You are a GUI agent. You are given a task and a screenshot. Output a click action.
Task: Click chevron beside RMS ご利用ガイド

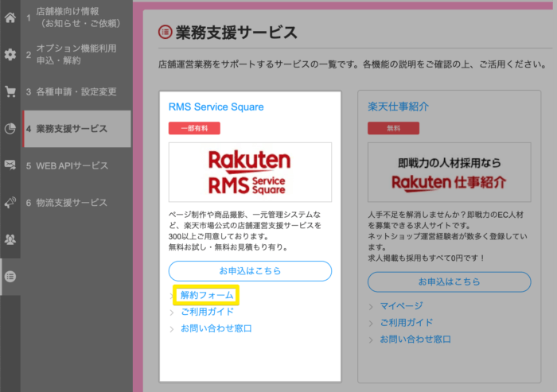[172, 312]
